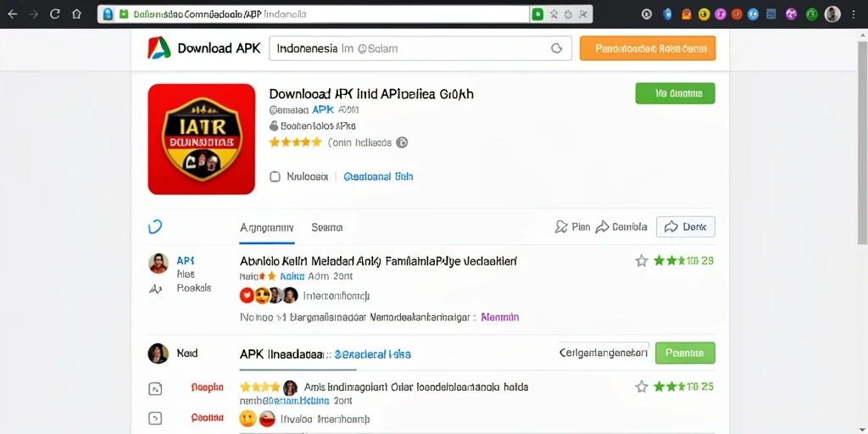
Task: Click the Damiola share arrow icon
Action: [603, 226]
